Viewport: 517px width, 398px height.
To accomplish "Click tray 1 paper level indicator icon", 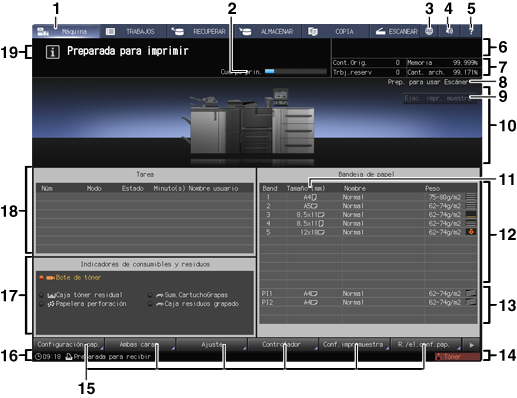I will [471, 197].
